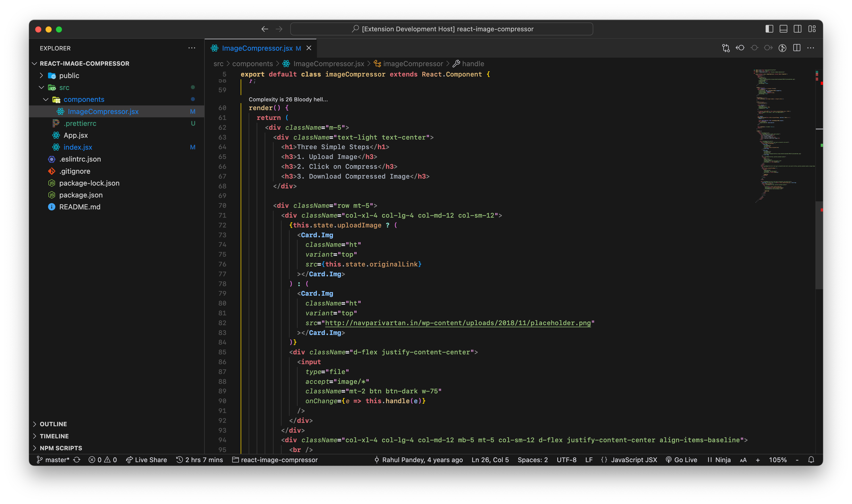
Task: Split the editor to the right
Action: 797,48
